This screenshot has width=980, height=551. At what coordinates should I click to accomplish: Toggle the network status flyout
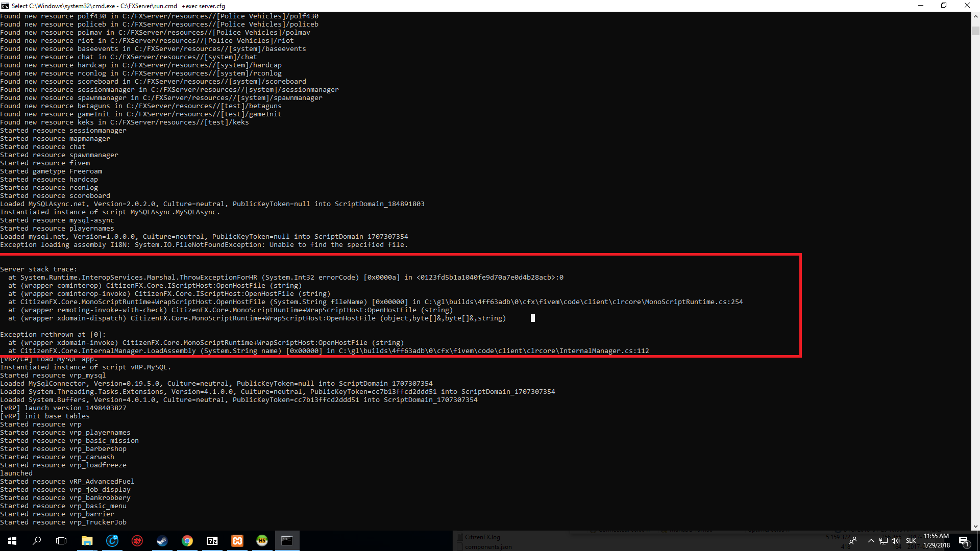click(883, 541)
